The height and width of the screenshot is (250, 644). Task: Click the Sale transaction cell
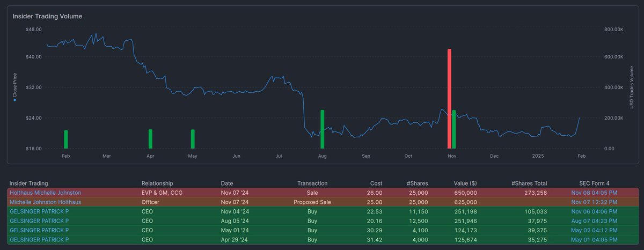[x=312, y=192]
